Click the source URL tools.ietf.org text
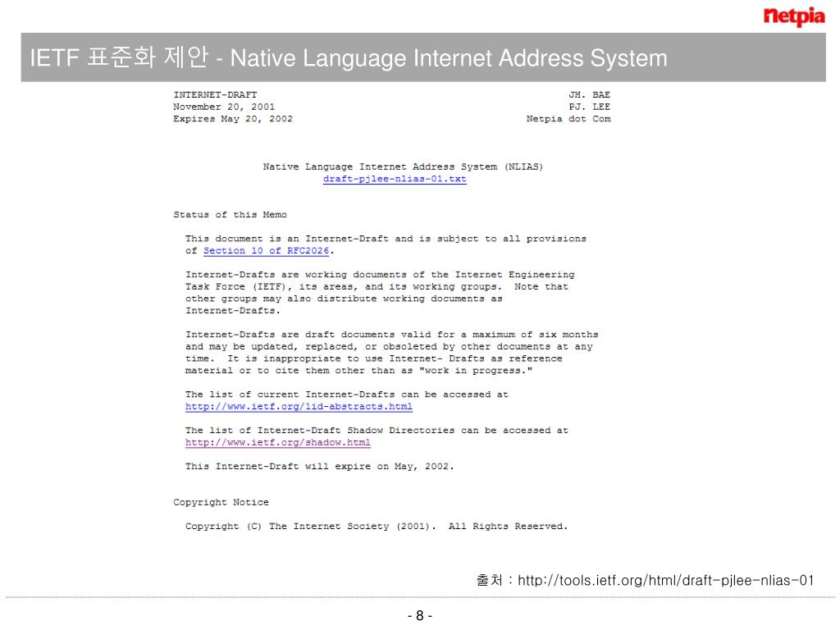 pyautogui.click(x=665, y=580)
